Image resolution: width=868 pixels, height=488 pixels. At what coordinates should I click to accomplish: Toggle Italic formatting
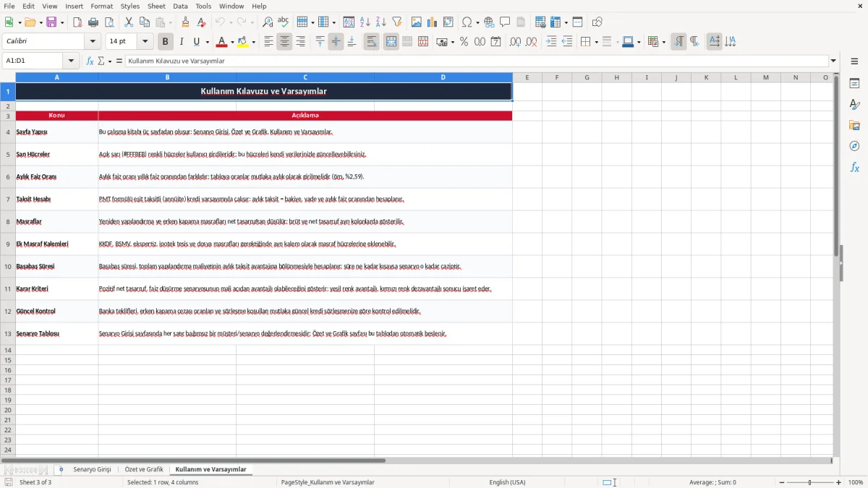click(182, 42)
